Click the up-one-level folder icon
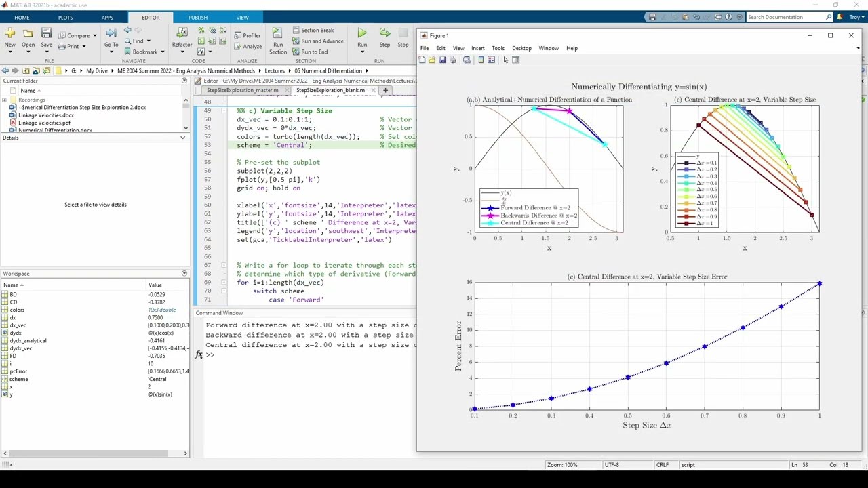 (26, 70)
